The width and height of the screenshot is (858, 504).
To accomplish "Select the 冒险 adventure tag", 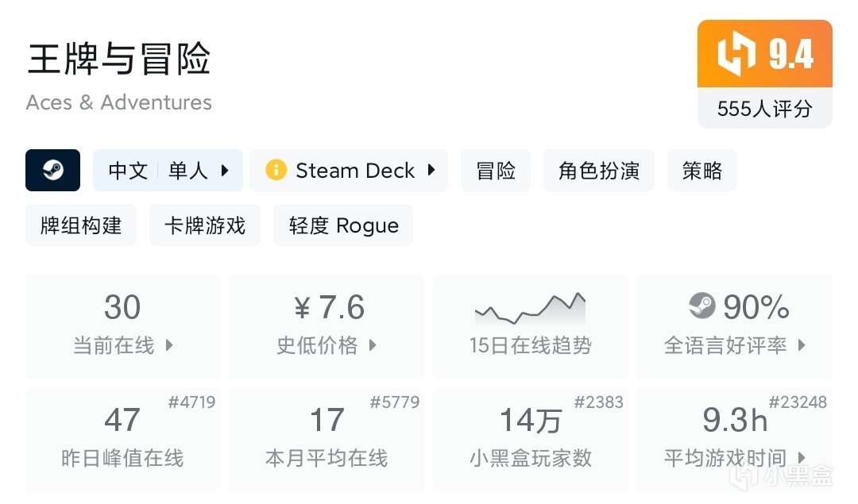I will click(495, 170).
